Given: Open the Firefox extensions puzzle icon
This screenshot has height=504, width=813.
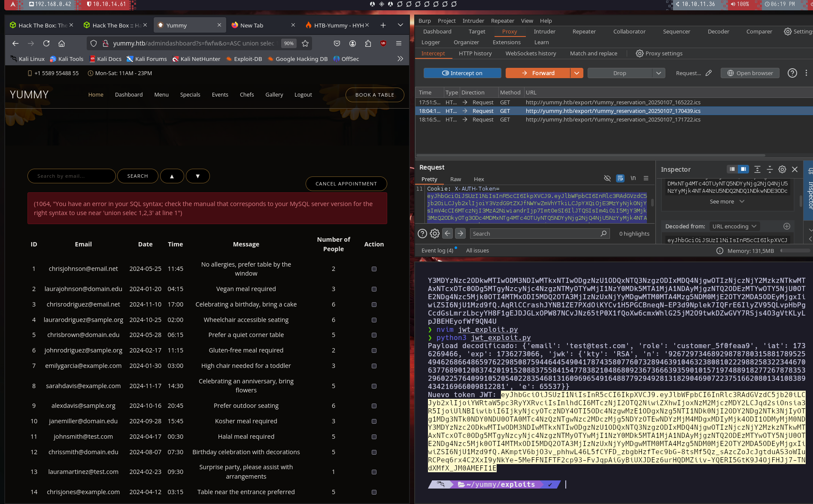Looking at the screenshot, I should (368, 43).
